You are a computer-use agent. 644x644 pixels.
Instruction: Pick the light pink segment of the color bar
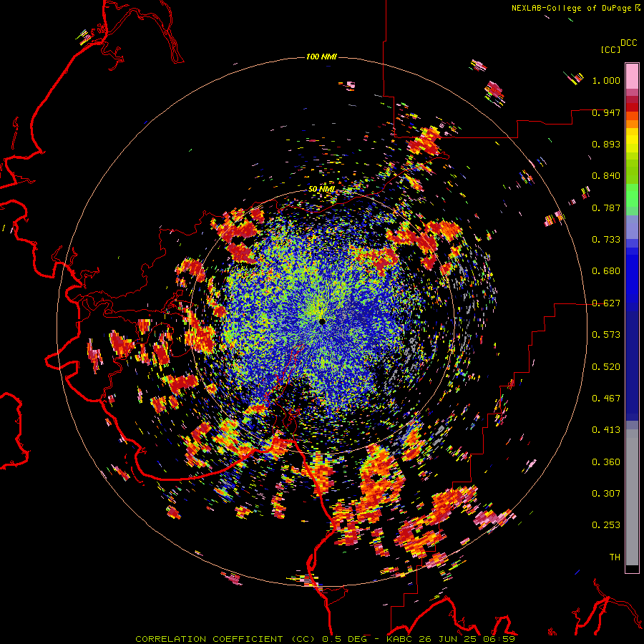632,76
